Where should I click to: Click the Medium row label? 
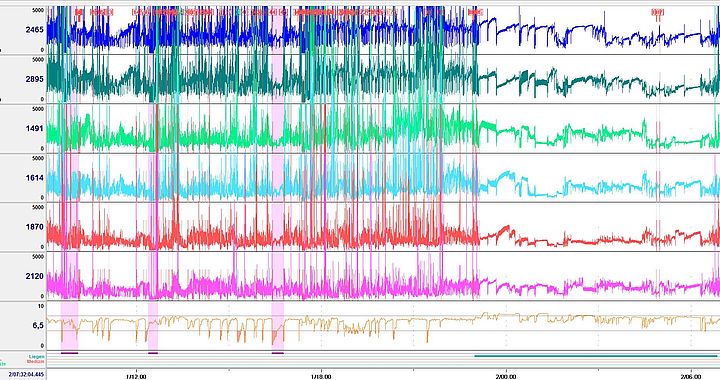(36, 362)
